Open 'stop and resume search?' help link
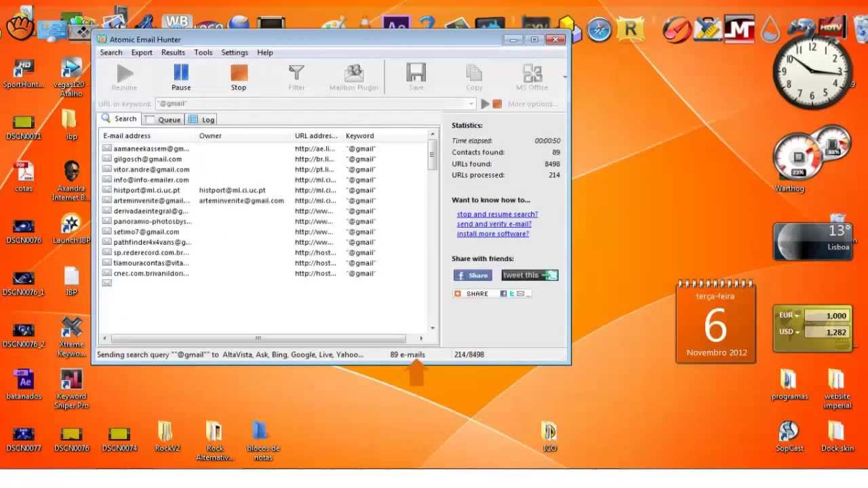This screenshot has height=488, width=868. pos(497,214)
